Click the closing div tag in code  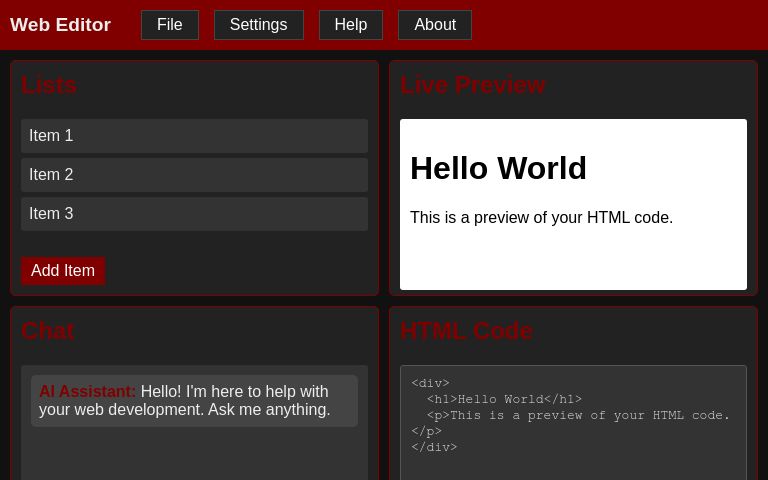pyautogui.click(x=434, y=448)
